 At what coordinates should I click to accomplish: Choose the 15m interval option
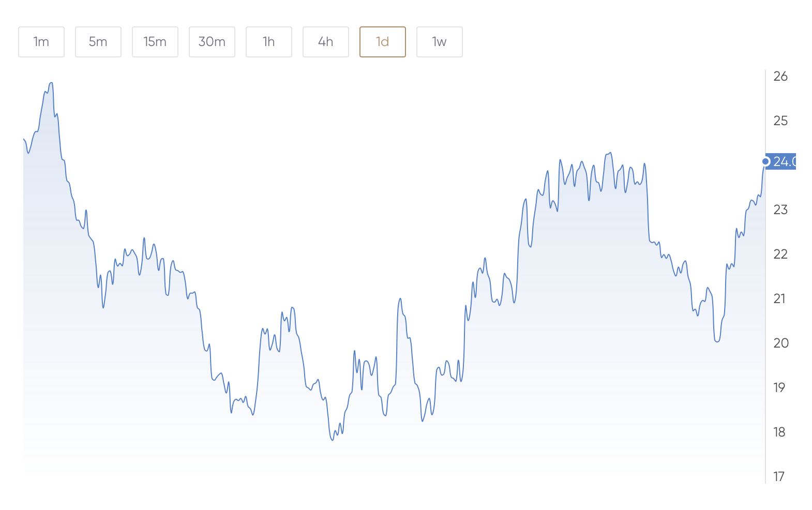click(155, 42)
